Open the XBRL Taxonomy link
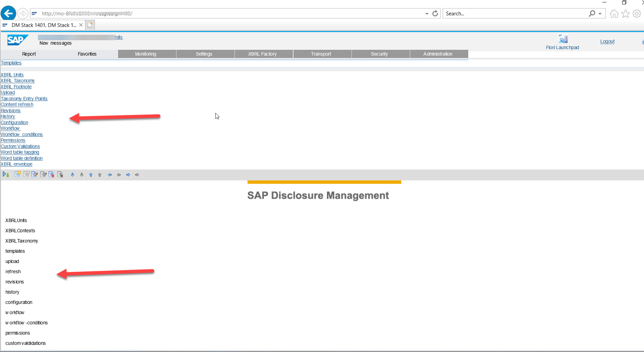 tap(17, 80)
